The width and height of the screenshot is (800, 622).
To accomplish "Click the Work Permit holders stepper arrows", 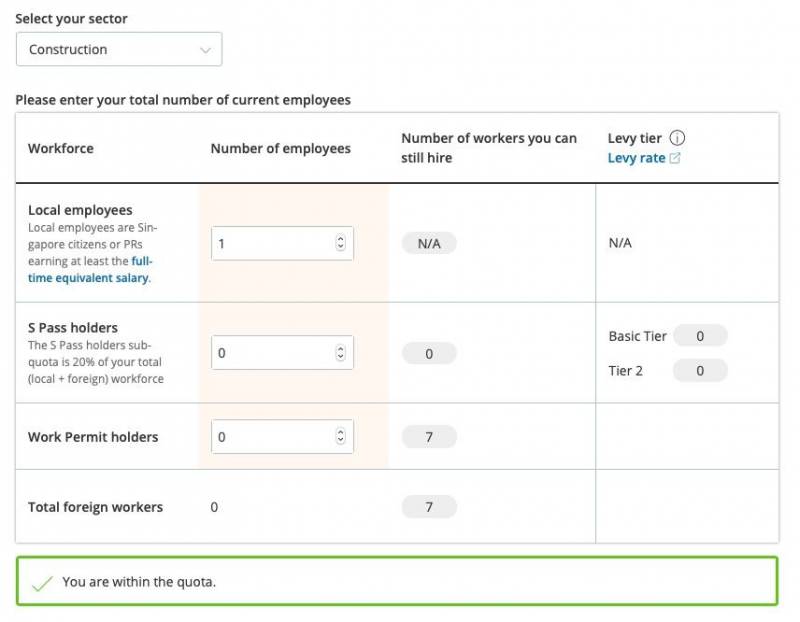I will tap(340, 437).
